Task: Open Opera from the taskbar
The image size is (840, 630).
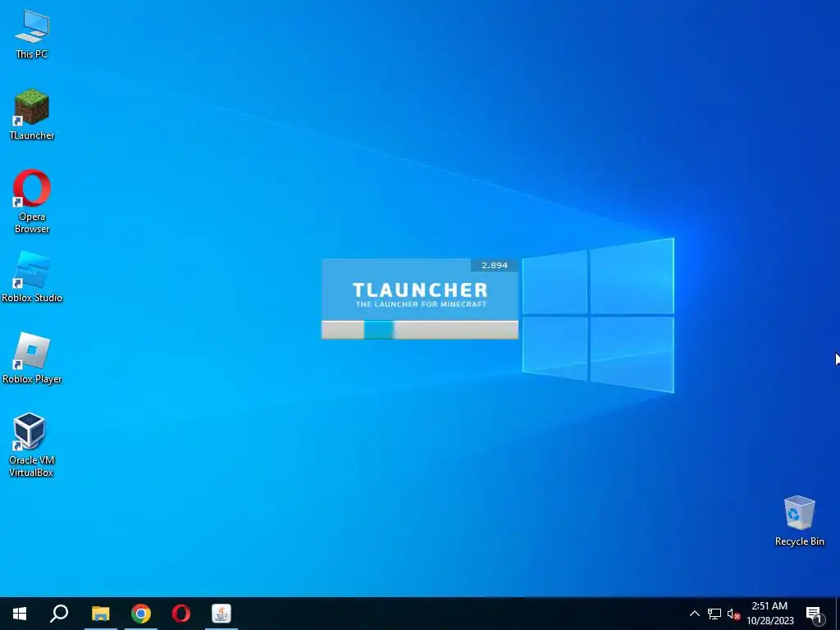Action: click(x=181, y=614)
